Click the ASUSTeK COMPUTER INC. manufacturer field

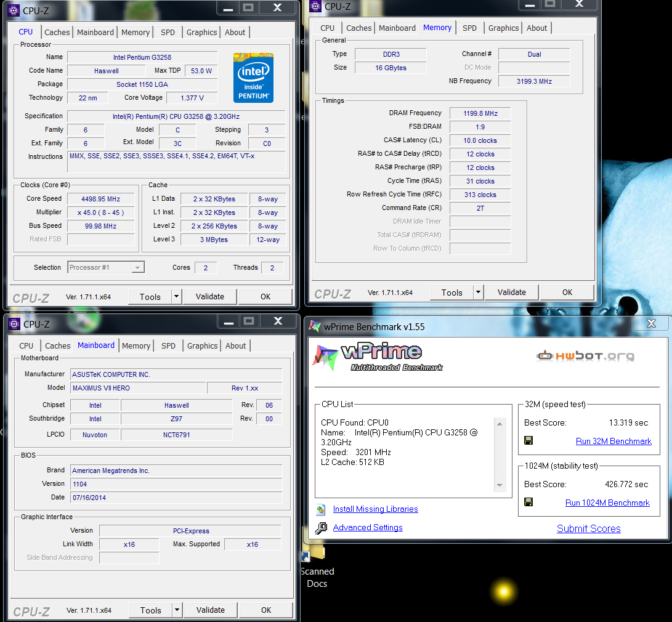(176, 374)
